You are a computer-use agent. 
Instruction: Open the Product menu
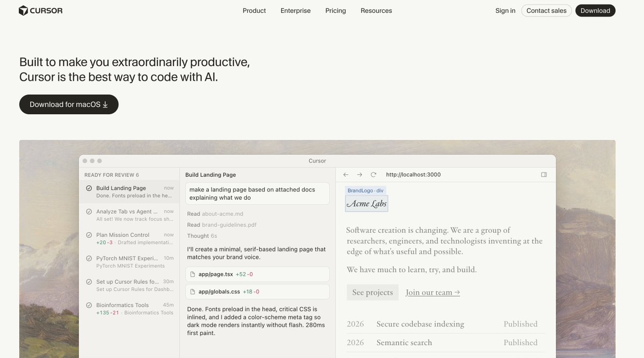click(x=254, y=11)
